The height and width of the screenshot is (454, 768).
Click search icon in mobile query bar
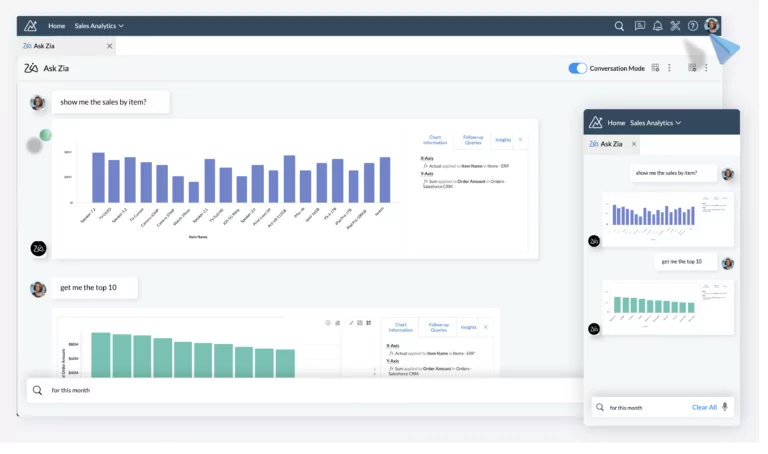(600, 407)
